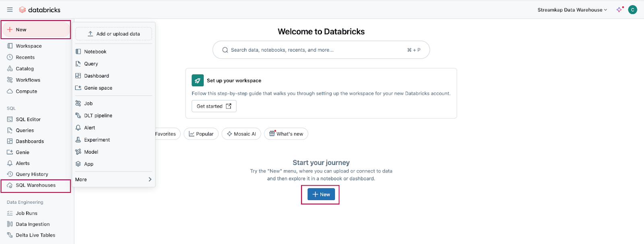Click the Genie space icon in menu

pos(78,88)
